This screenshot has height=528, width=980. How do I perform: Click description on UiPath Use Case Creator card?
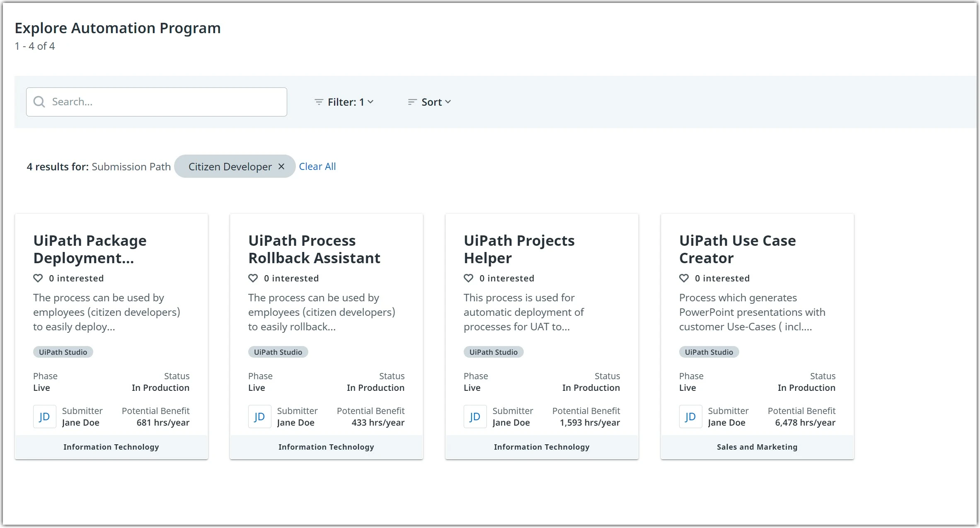(753, 312)
